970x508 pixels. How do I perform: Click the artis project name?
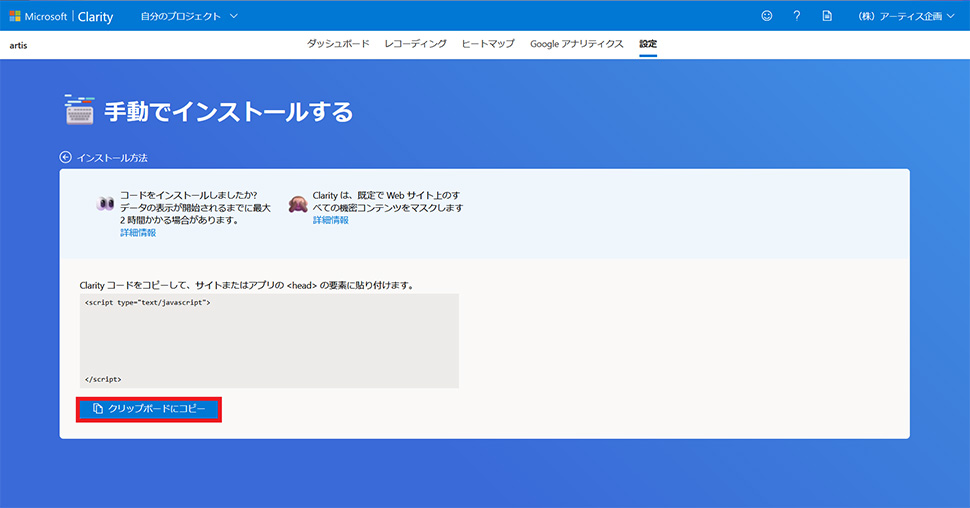pyautogui.click(x=19, y=45)
